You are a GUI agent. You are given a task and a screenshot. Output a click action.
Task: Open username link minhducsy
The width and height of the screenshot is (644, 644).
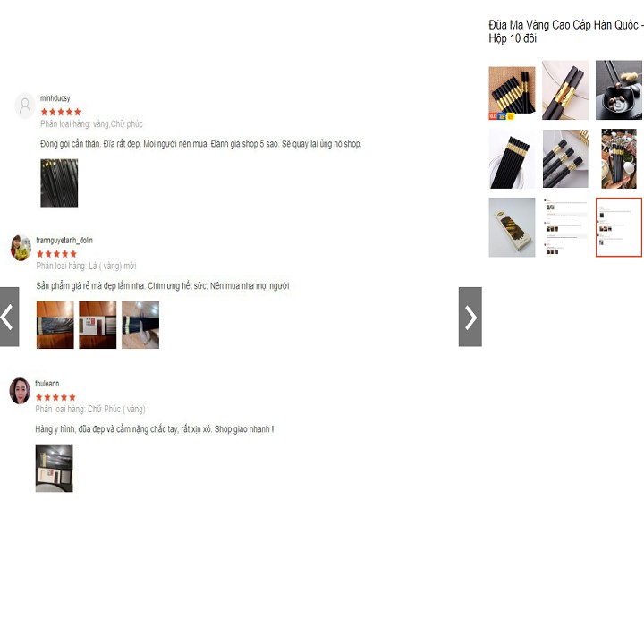55,98
